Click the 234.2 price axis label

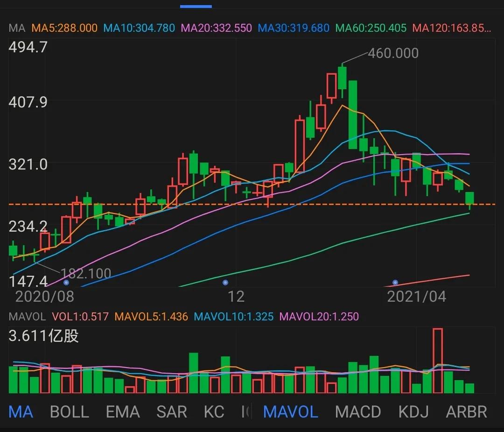(x=28, y=227)
